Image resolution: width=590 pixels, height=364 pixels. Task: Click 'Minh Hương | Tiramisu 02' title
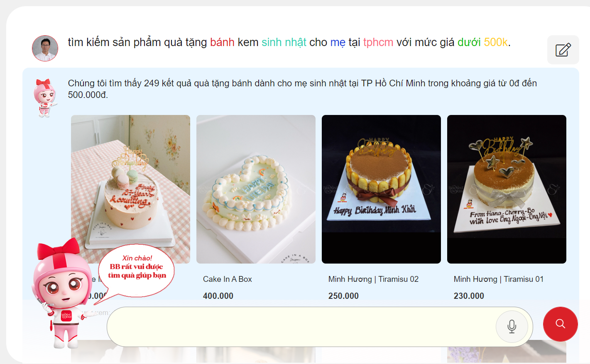click(x=373, y=279)
